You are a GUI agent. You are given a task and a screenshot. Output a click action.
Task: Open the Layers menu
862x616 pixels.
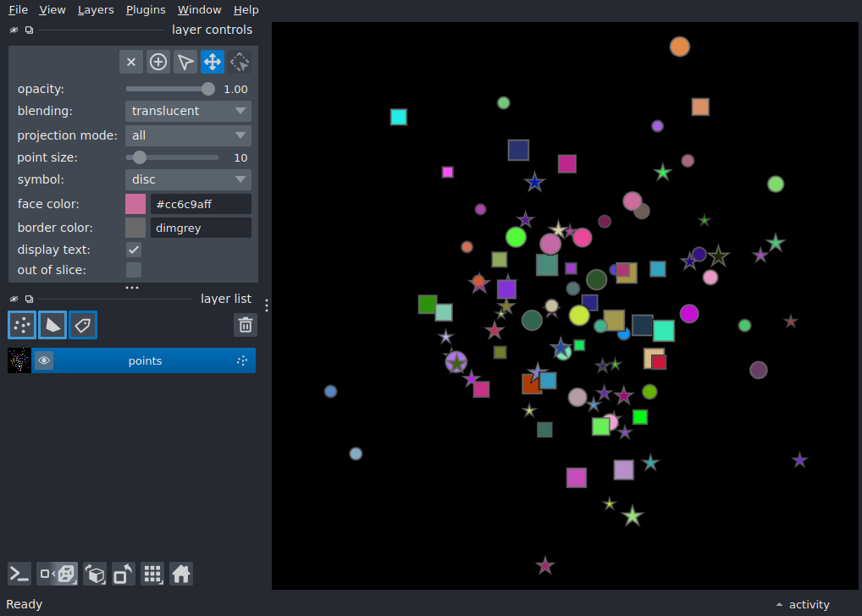[96, 10]
